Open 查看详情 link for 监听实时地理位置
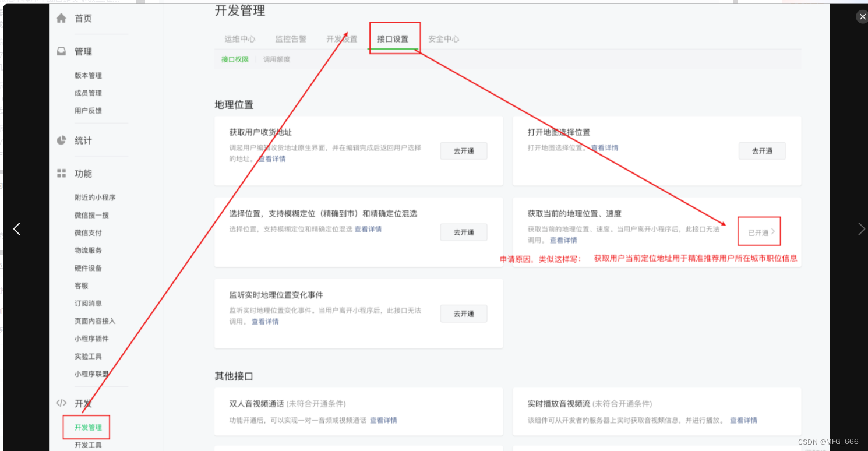Screen dimensions: 868x451 point(265,322)
